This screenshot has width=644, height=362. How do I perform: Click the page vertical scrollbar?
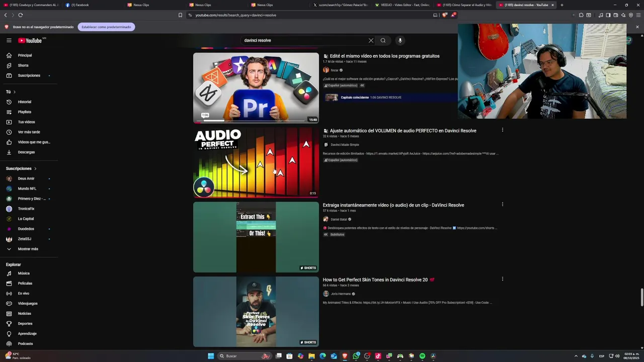[x=641, y=297]
